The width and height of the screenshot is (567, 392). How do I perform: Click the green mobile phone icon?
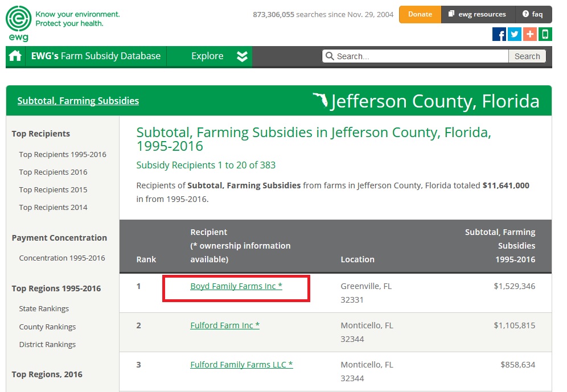(545, 34)
